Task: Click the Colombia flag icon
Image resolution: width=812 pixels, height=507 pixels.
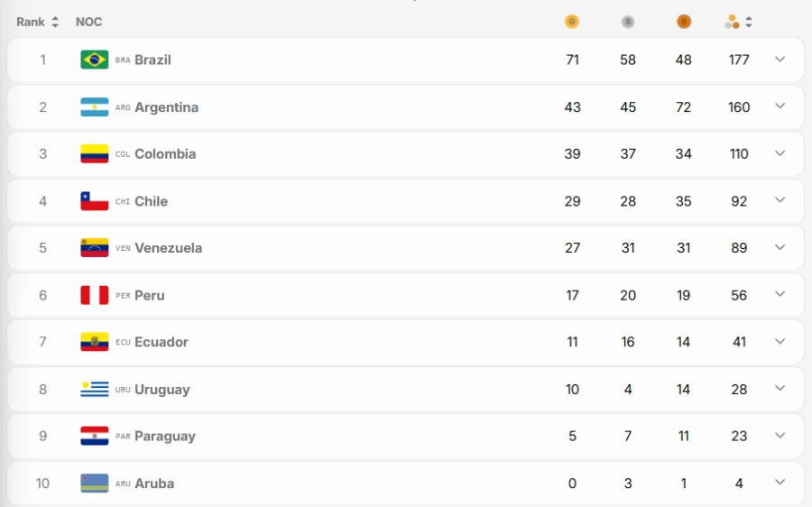Action: pos(94,153)
